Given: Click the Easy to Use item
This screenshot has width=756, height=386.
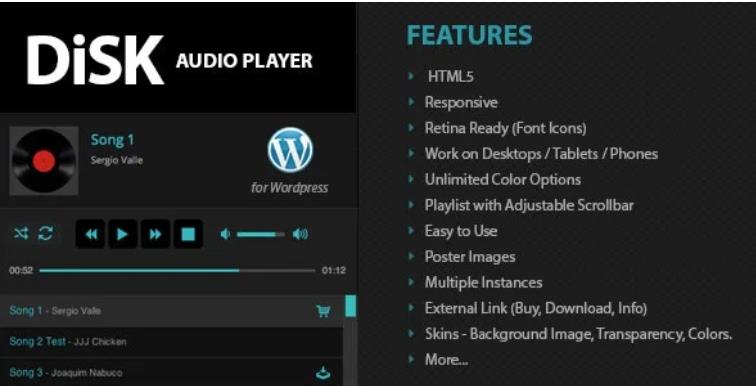Looking at the screenshot, I should click(x=460, y=231).
